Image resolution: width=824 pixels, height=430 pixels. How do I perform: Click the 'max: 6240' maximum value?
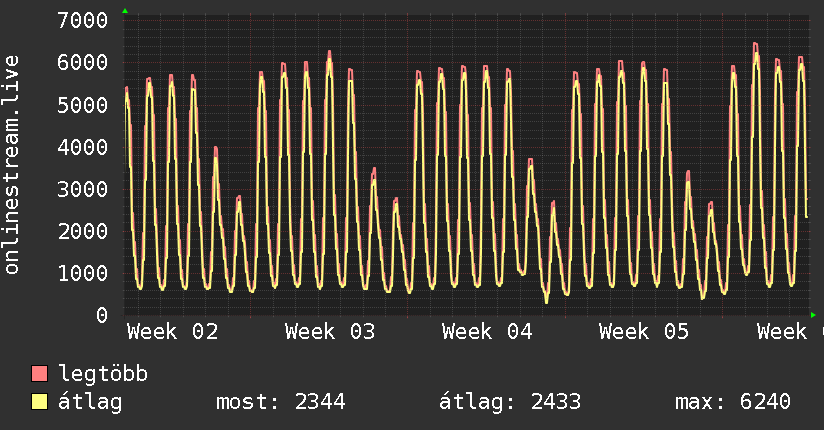click(733, 403)
